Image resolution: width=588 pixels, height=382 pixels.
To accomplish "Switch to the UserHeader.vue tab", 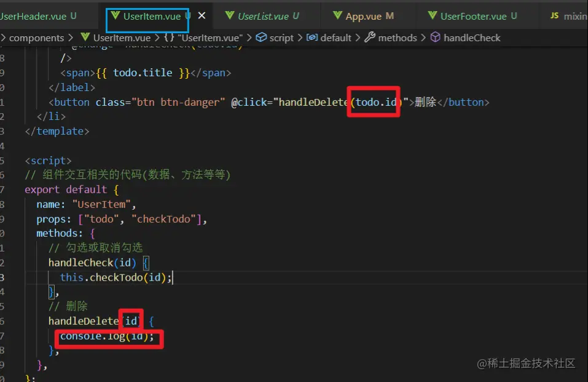I will pos(37,16).
